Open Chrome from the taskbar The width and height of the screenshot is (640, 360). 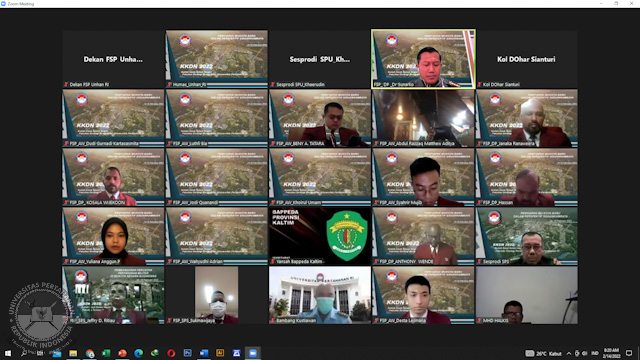89,353
